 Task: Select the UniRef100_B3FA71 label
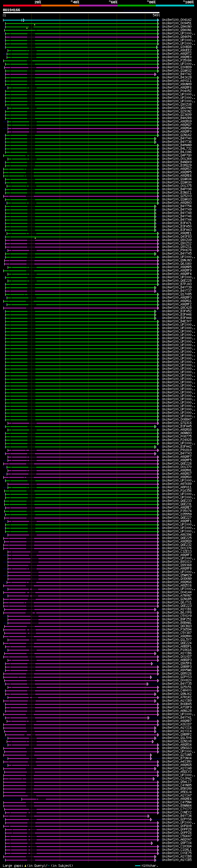tap(177, 223)
